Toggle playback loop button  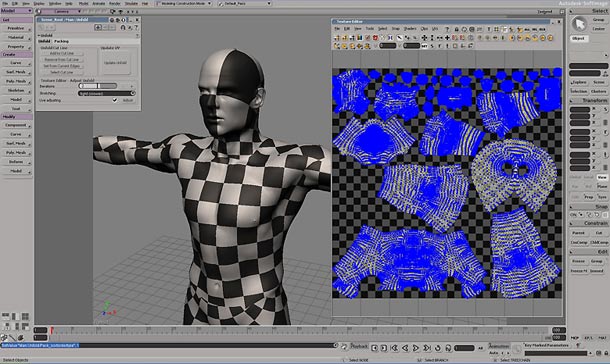(438, 348)
